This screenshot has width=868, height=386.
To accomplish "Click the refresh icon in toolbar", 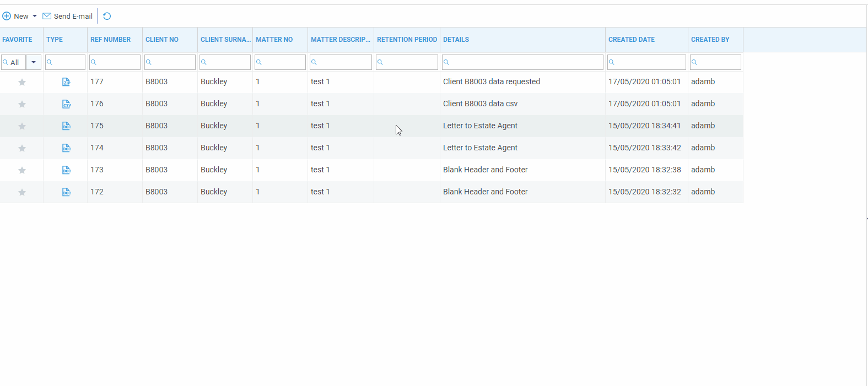I will click(x=107, y=16).
